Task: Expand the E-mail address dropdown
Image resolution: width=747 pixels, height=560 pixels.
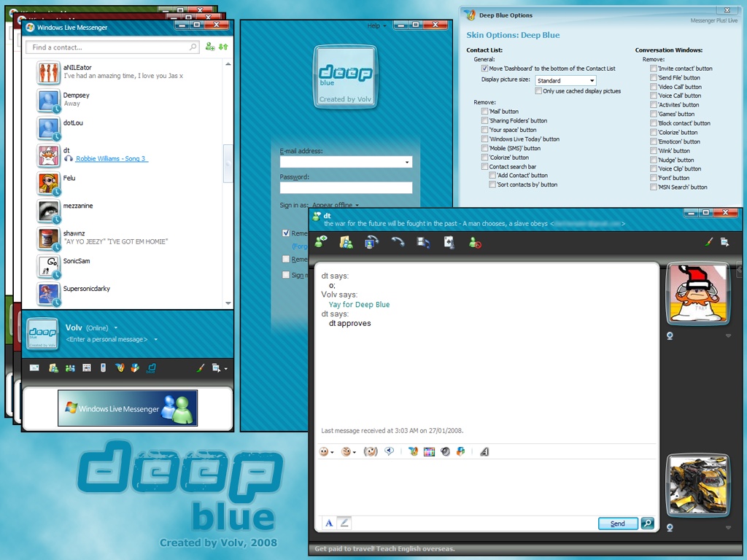Action: [407, 163]
